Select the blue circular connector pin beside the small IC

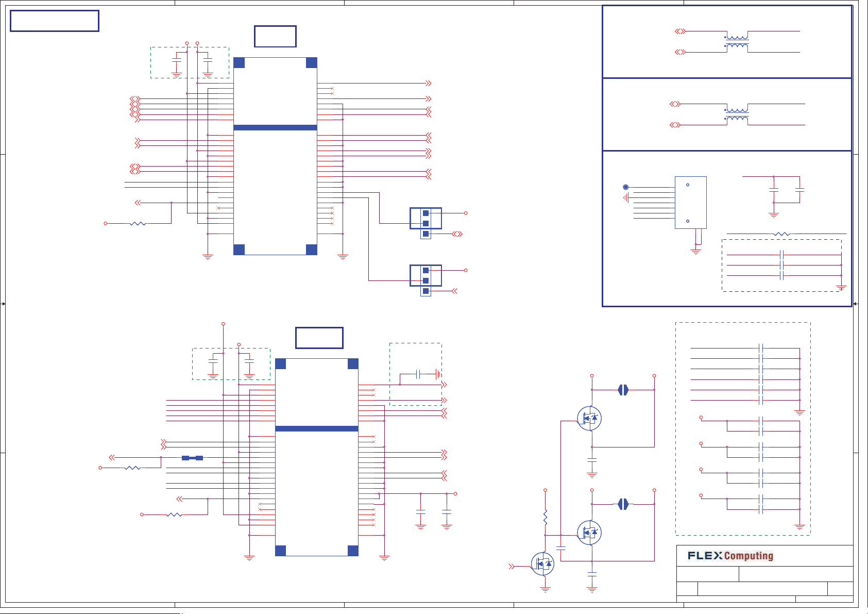(625, 187)
